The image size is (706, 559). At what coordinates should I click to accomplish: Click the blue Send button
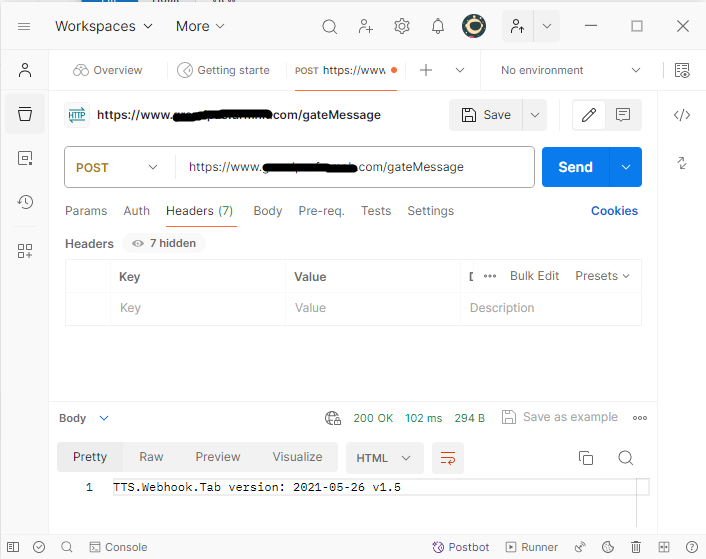coord(575,167)
